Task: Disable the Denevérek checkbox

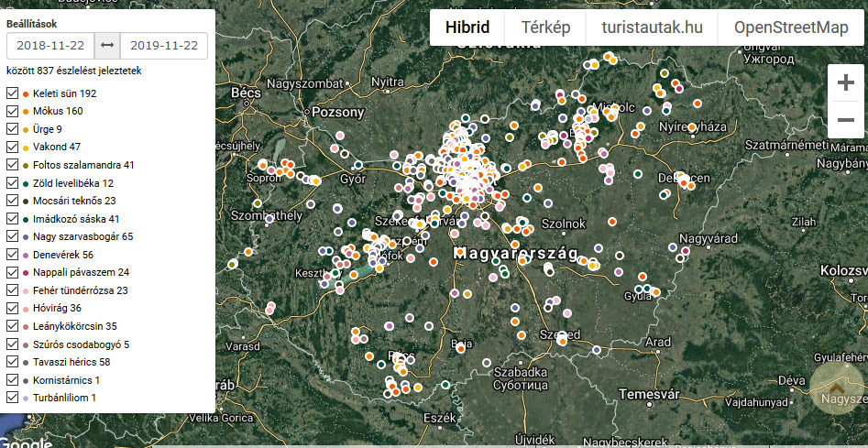Action: click(x=13, y=255)
